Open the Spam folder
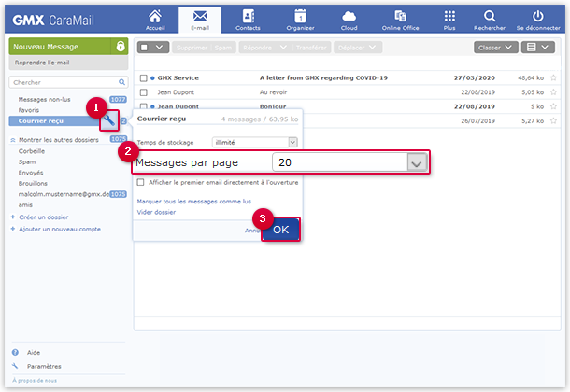Screen dimensions: 570x392 27,161
